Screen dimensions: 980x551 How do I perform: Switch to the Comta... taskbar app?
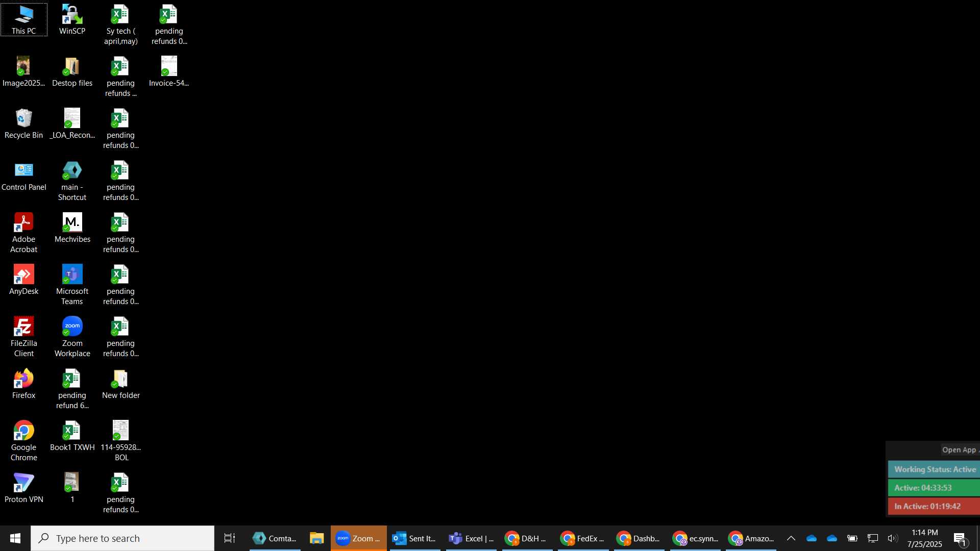tap(275, 538)
